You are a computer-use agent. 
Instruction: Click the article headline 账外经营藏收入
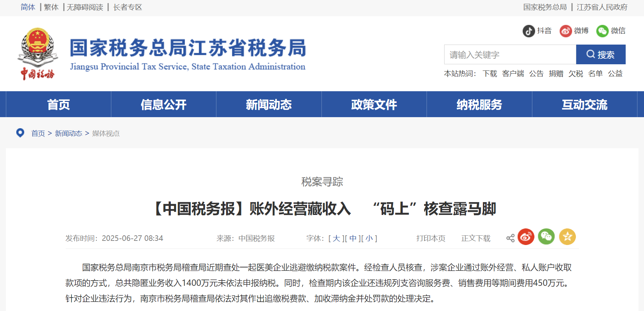300,209
